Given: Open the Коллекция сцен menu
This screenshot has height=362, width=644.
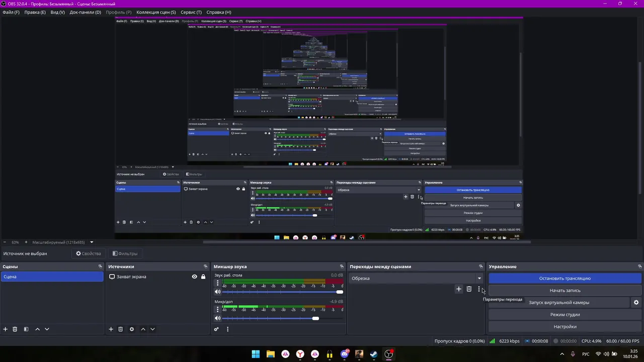Looking at the screenshot, I should click(156, 12).
